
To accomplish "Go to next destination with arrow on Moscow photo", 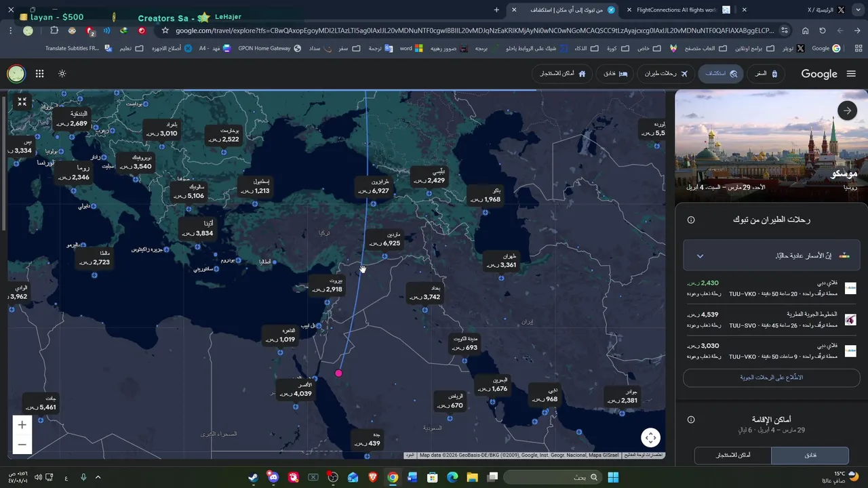I will [x=847, y=110].
